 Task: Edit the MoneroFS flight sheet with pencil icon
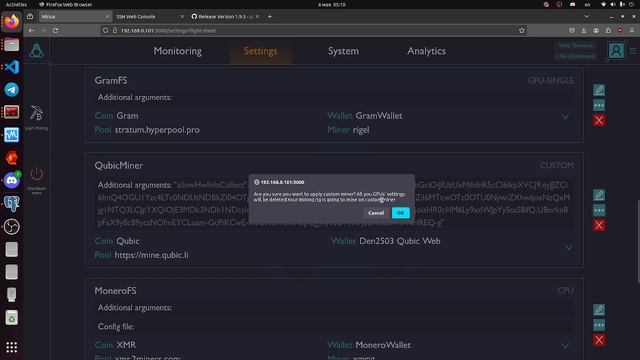(x=599, y=309)
